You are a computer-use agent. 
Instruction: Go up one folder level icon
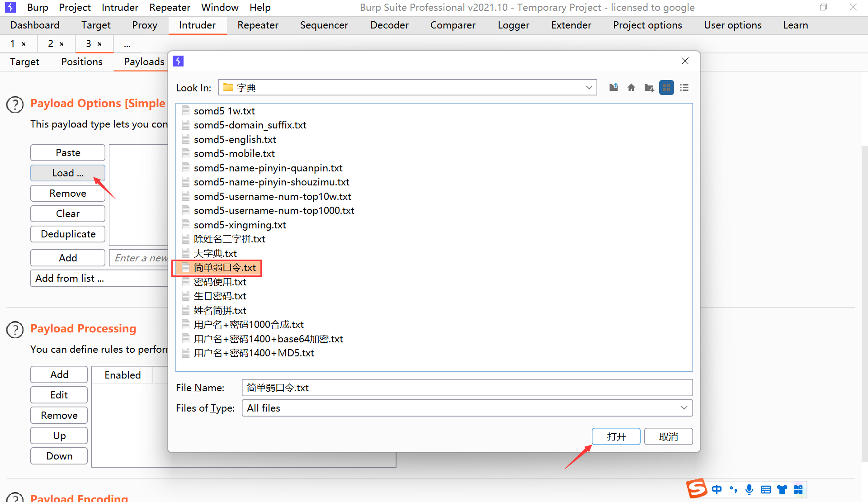coord(613,88)
